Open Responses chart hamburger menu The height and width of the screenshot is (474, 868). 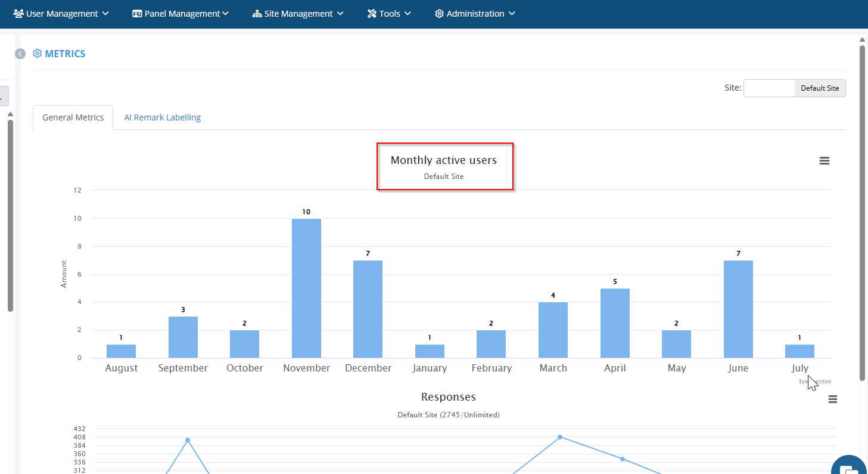click(x=833, y=399)
